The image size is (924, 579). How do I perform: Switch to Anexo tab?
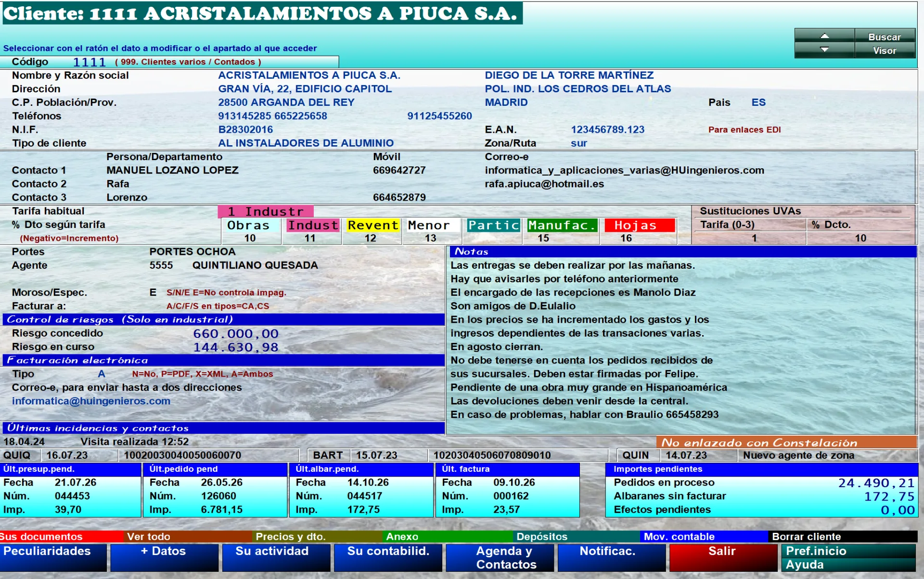pos(448,536)
